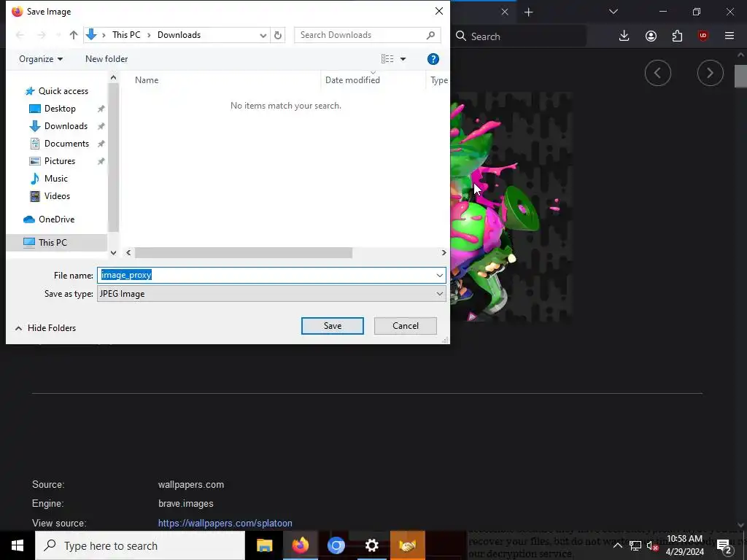Viewport: 747px width, 560px height.
Task: Select Videos in navigation pane
Action: click(57, 196)
